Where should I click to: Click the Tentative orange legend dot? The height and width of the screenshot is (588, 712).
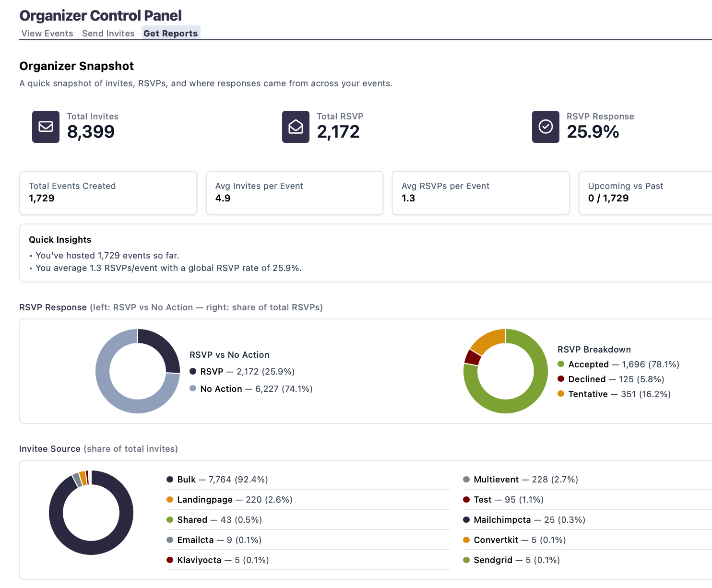tap(561, 394)
